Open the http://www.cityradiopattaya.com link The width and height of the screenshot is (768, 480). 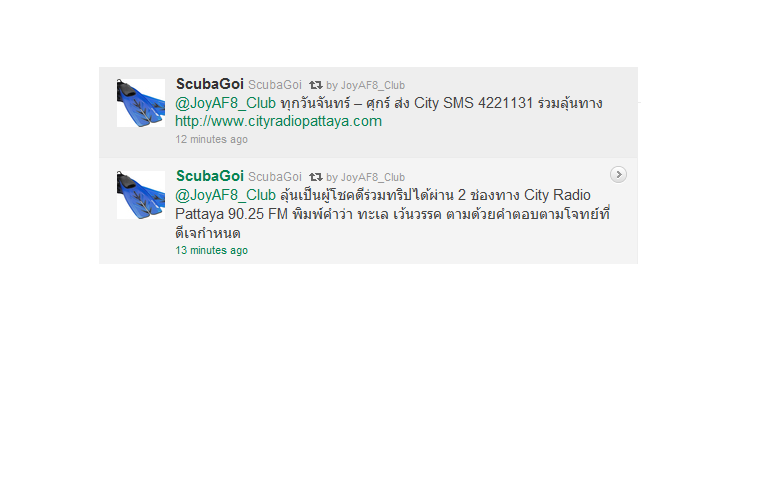pyautogui.click(x=278, y=121)
